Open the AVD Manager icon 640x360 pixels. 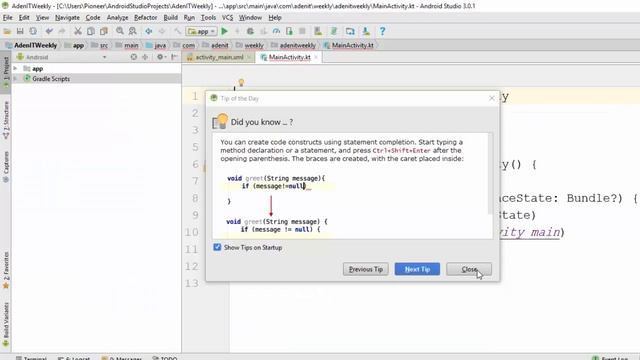pyautogui.click(x=318, y=31)
